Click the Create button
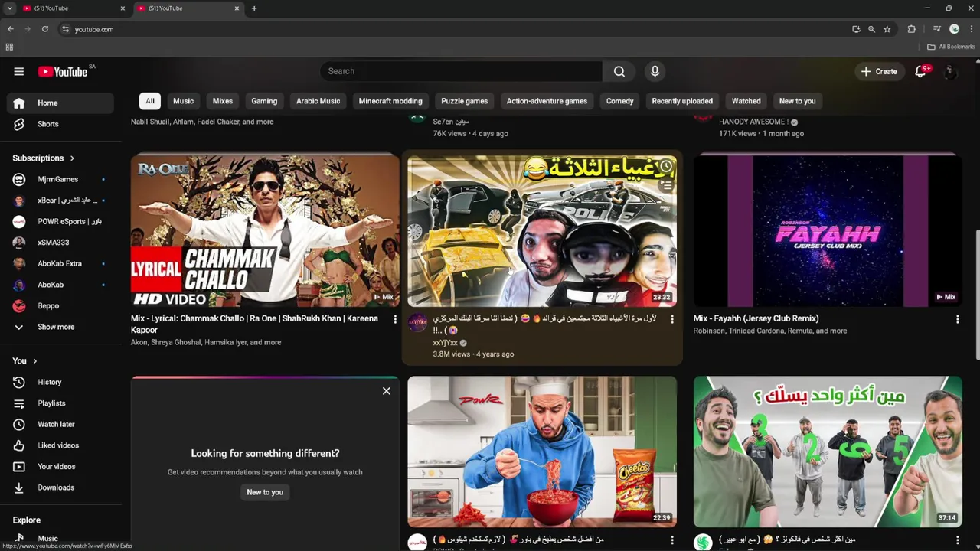 [879, 71]
